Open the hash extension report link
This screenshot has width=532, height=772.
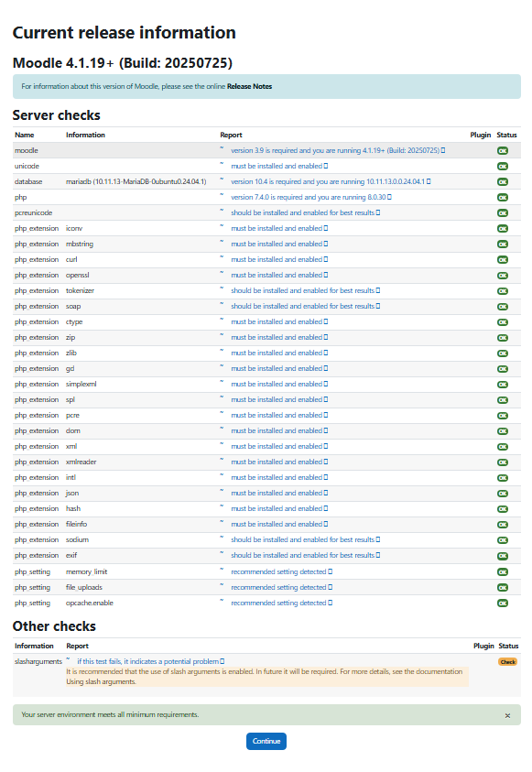pos(279,509)
